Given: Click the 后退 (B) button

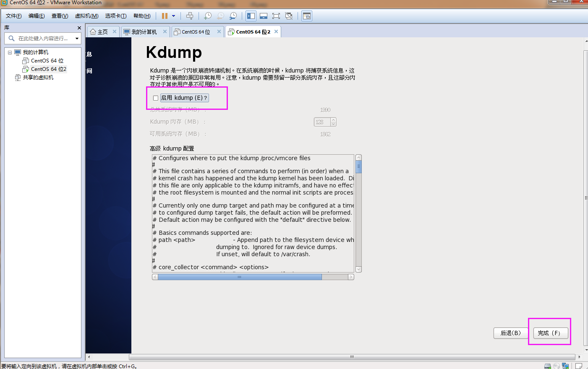Looking at the screenshot, I should click(510, 333).
